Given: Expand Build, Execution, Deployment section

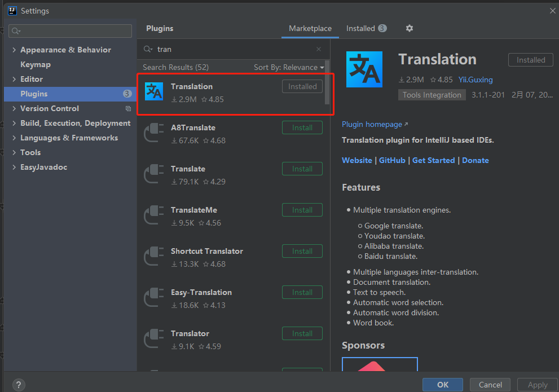Looking at the screenshot, I should tap(14, 123).
